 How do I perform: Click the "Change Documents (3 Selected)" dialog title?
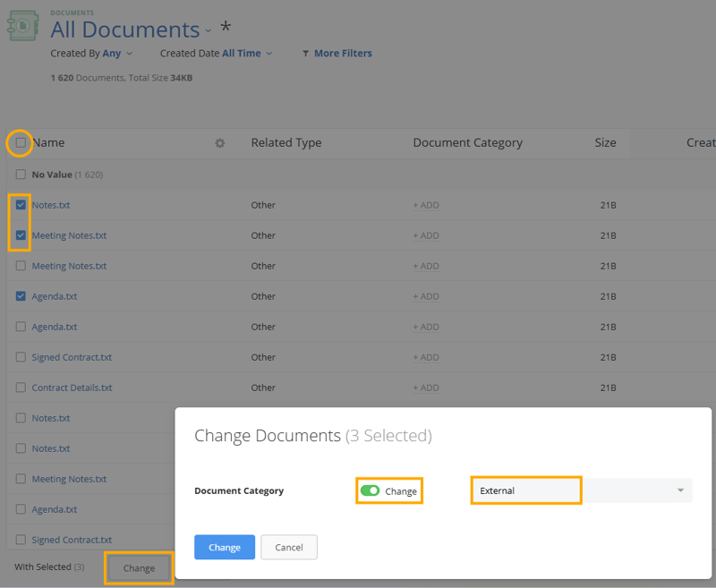tap(312, 436)
